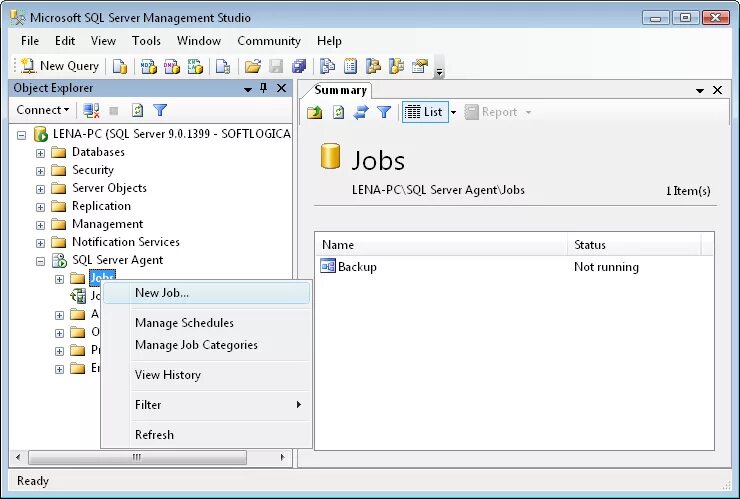Open the Filter submenu
This screenshot has height=499, width=740.
207,405
